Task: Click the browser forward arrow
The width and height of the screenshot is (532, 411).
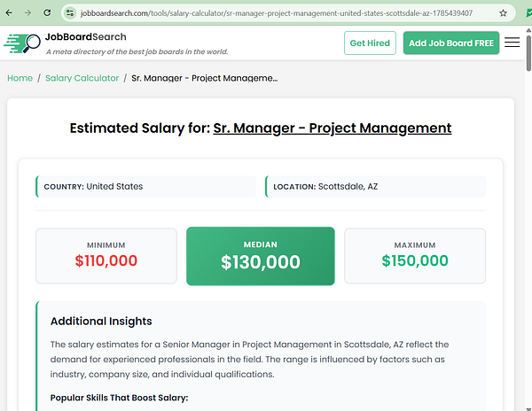Action: [27, 13]
